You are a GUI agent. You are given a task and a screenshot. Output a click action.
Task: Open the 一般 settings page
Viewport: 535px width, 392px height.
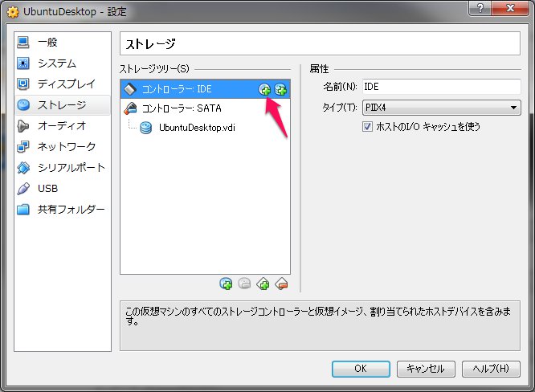tap(63, 43)
